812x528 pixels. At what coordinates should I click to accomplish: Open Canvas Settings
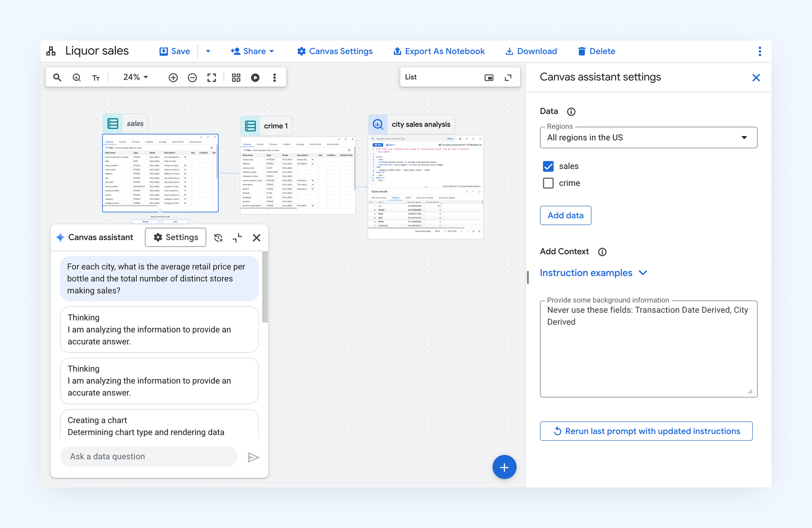coord(335,51)
